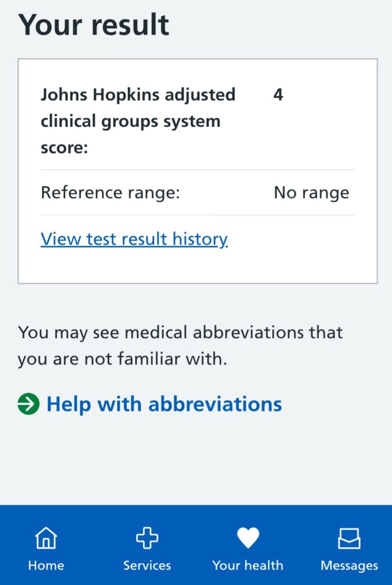The width and height of the screenshot is (392, 585).
Task: Click the Your result heading
Action: 94,25
